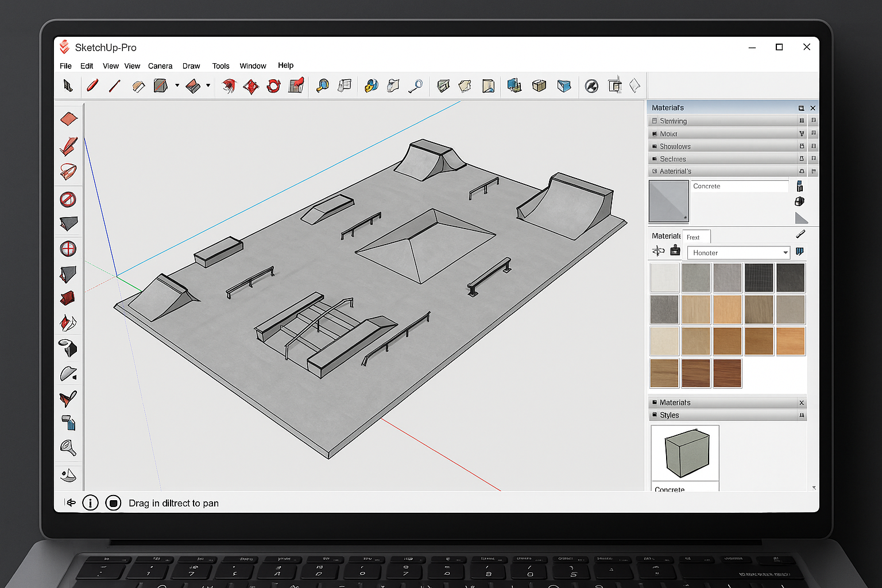Select the plain magnifier icon in top toolbar

click(x=415, y=86)
